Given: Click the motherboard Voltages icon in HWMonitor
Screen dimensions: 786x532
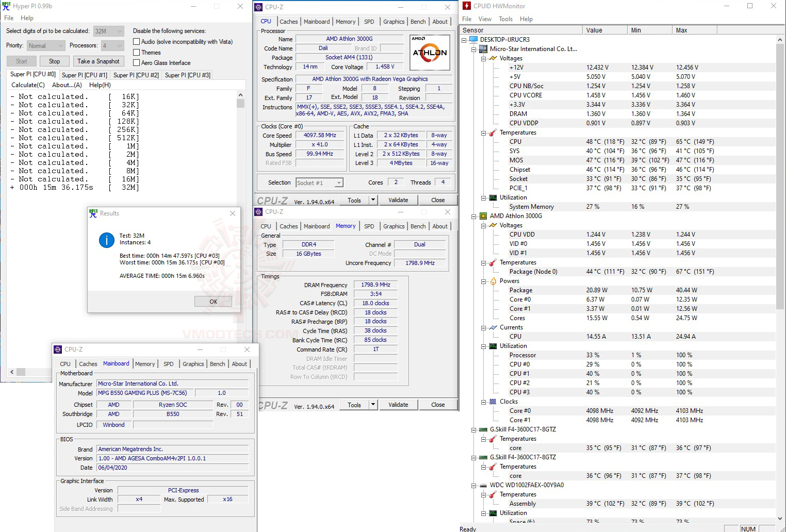Looking at the screenshot, I should point(493,58).
